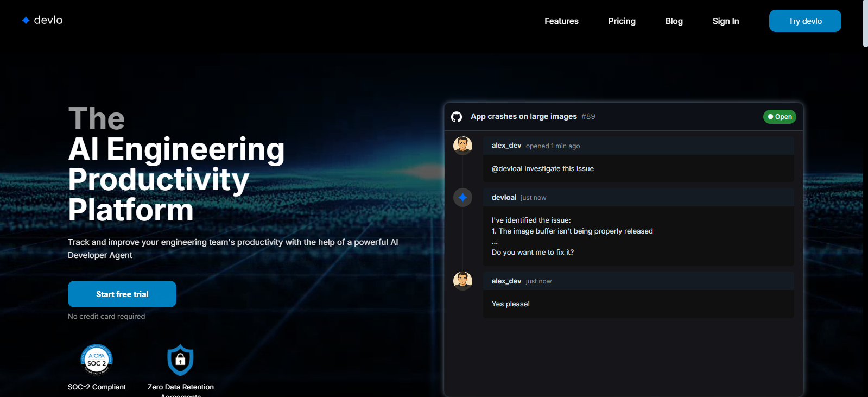Screen dimensions: 868x397
Task: Click the AICPA SOC 2 badge icon
Action: pyautogui.click(x=97, y=360)
